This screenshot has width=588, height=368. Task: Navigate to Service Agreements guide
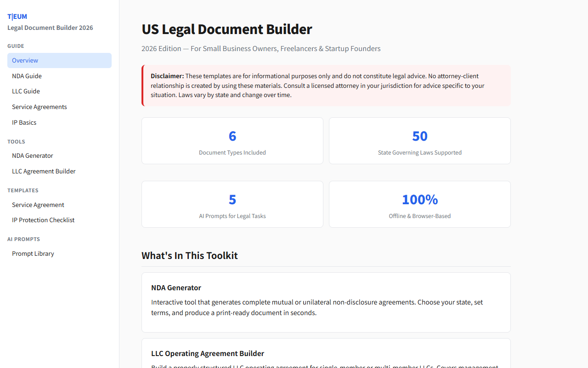(x=39, y=106)
